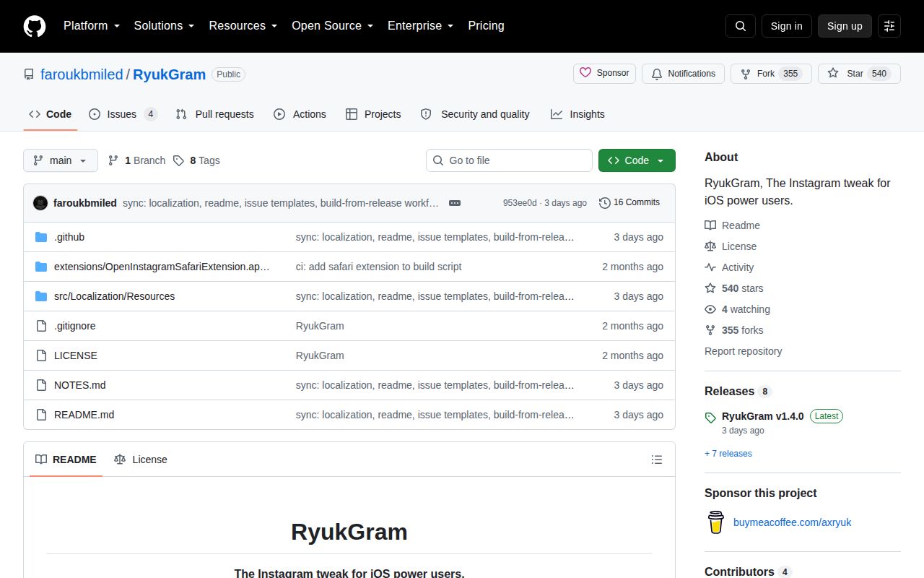
Task: Click the Activity link in About
Action: pyautogui.click(x=730, y=267)
